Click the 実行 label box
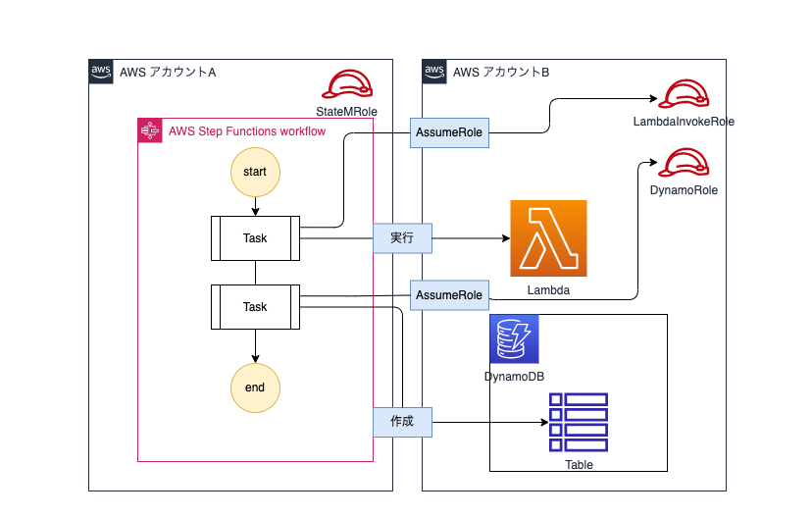The height and width of the screenshot is (517, 812). coord(402,238)
